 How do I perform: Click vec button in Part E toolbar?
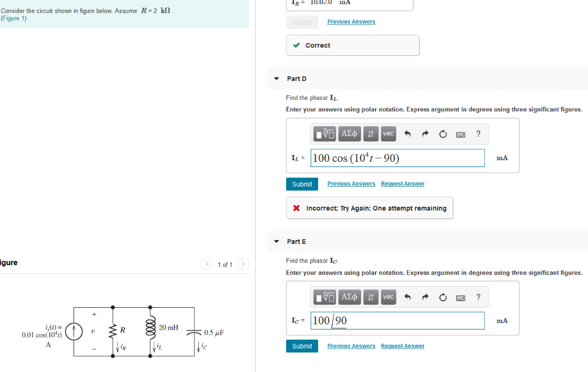coord(389,297)
